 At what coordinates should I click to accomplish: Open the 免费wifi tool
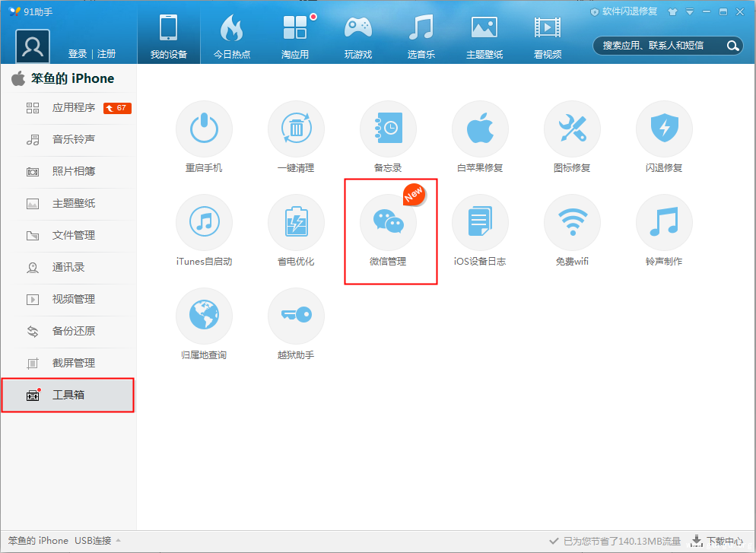pos(572,222)
